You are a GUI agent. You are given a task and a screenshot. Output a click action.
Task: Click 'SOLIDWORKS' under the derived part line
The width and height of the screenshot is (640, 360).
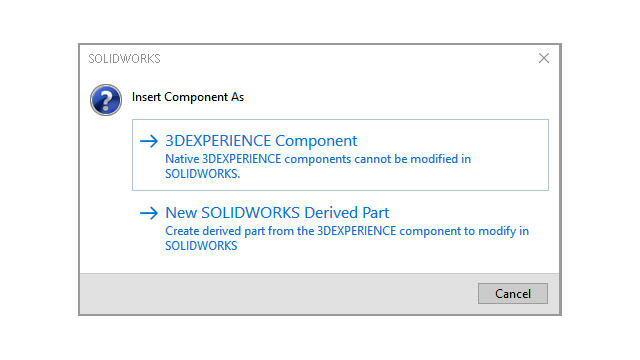[x=201, y=246]
